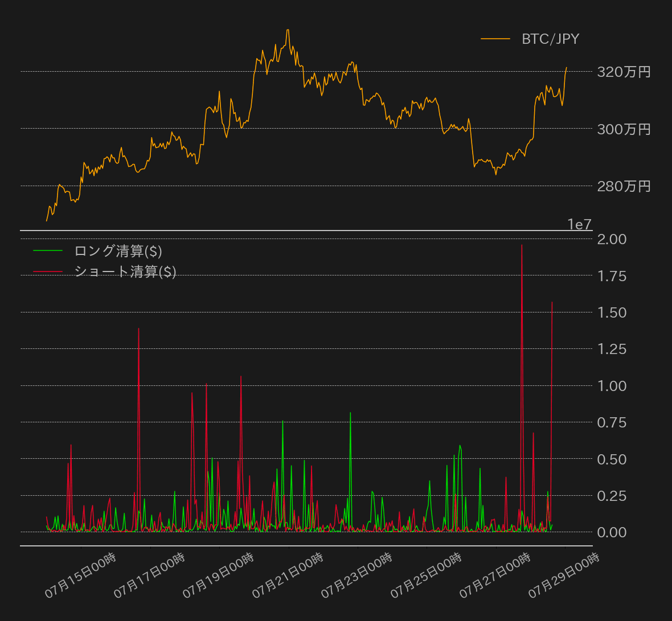The height and width of the screenshot is (621, 672).
Task: Select the 07月29日00時 date axis label
Action: 564,575
